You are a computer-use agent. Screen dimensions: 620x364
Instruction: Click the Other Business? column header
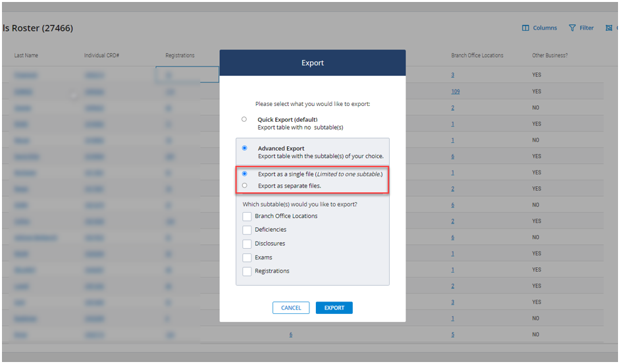pyautogui.click(x=550, y=55)
